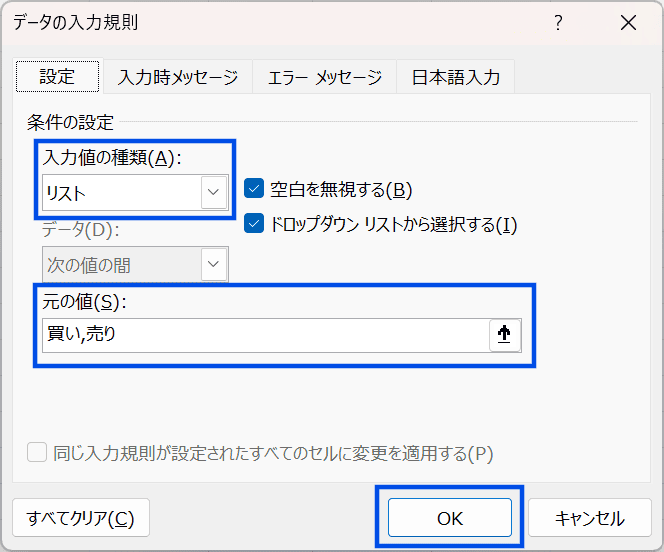664x552 pixels.
Task: Click the range selector collapse arrow icon
Action: [x=504, y=336]
